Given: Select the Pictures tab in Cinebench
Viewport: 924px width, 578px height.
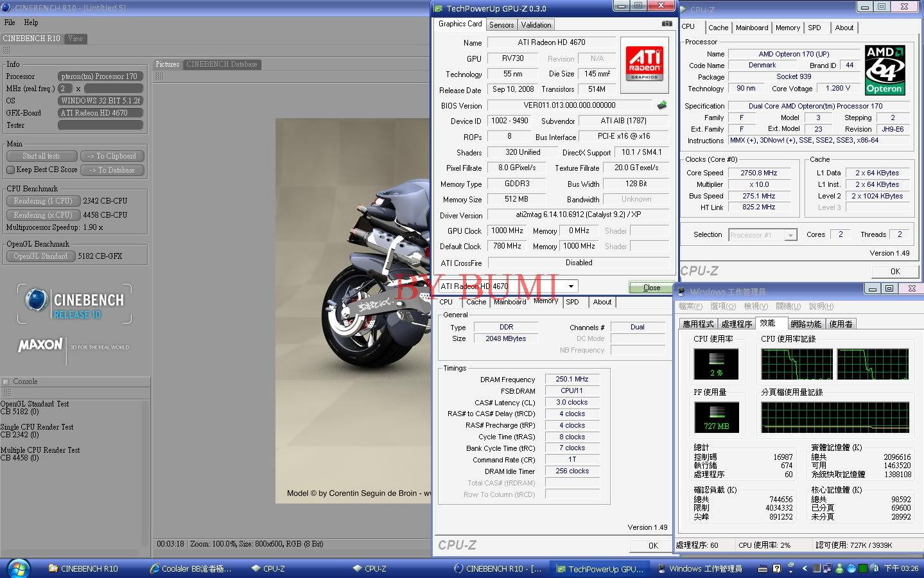Looking at the screenshot, I should coord(168,64).
